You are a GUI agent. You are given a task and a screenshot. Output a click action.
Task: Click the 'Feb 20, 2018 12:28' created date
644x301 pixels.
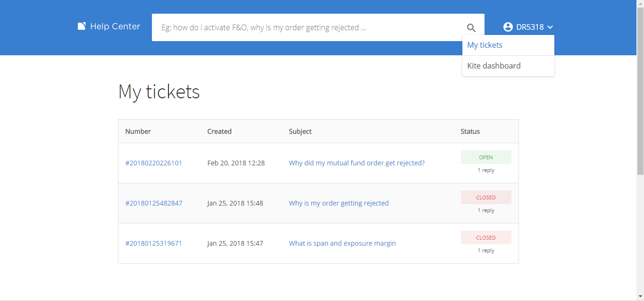(x=236, y=163)
